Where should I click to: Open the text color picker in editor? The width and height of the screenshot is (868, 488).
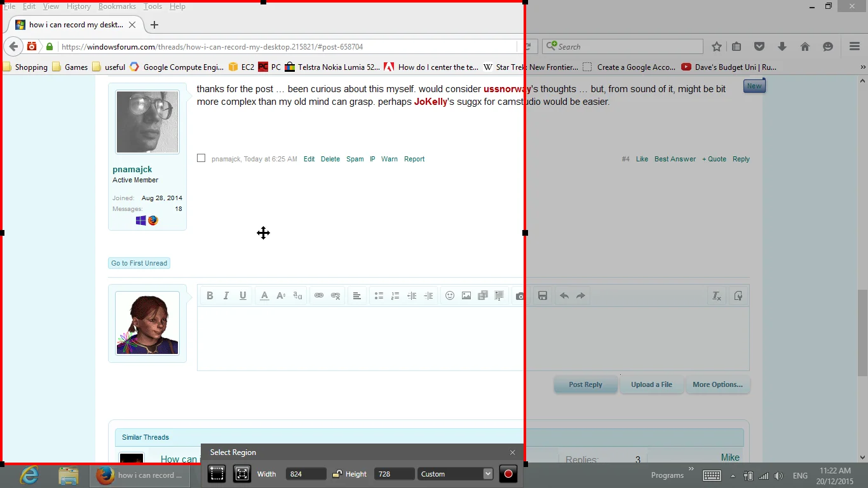[x=264, y=295]
